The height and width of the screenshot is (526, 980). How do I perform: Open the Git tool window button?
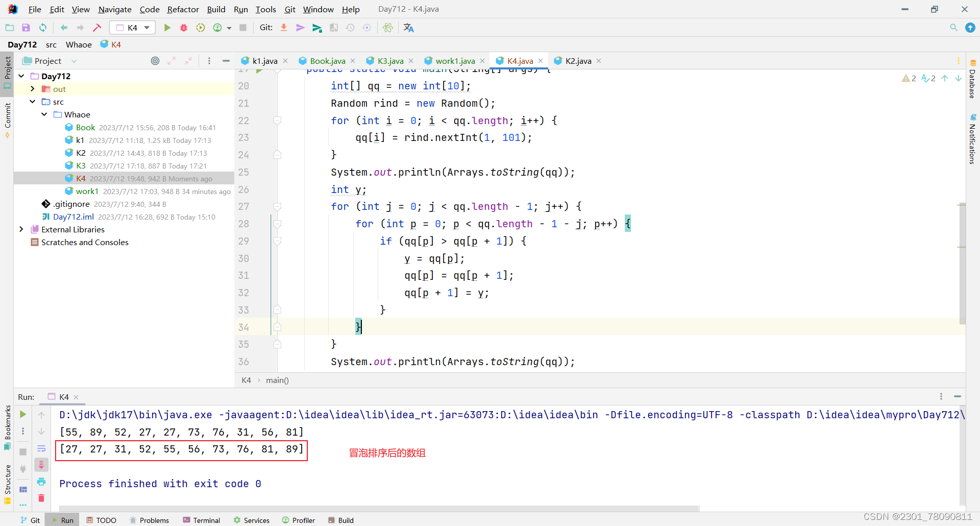pyautogui.click(x=30, y=520)
